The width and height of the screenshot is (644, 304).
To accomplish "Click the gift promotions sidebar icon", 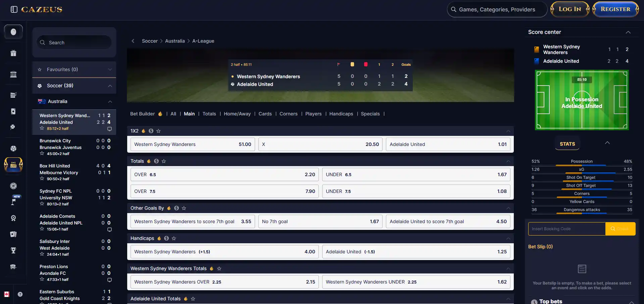I will [13, 53].
